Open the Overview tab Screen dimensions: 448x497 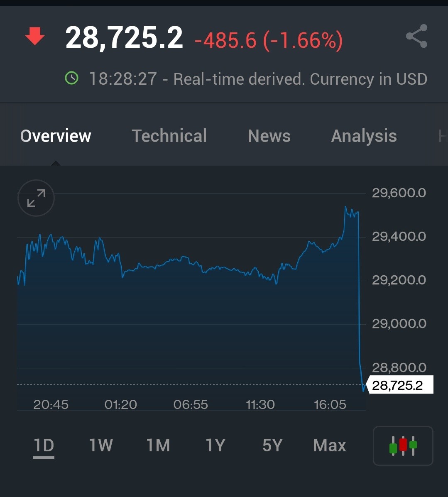[56, 136]
